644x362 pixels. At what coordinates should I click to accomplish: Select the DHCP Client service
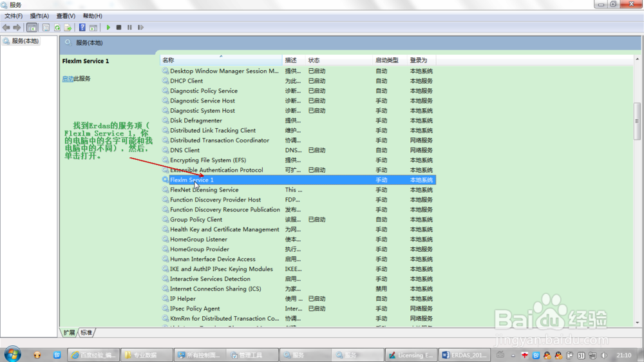click(298, 81)
